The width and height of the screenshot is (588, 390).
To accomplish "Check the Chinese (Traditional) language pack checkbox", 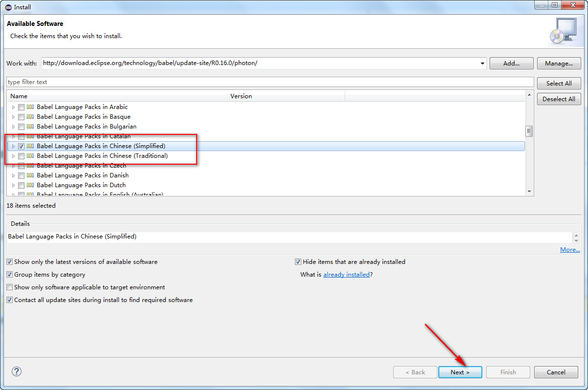I will (21, 156).
